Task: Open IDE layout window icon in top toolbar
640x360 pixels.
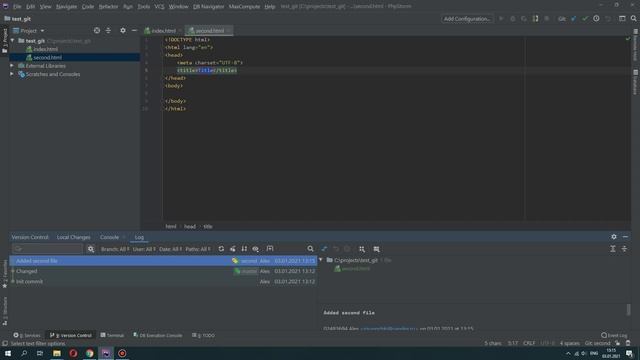Action: click(622, 19)
